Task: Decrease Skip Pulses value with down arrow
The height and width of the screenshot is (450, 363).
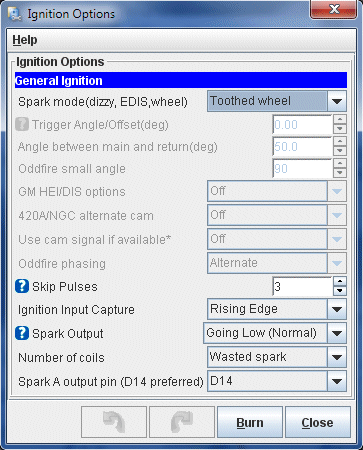Action: pos(340,291)
